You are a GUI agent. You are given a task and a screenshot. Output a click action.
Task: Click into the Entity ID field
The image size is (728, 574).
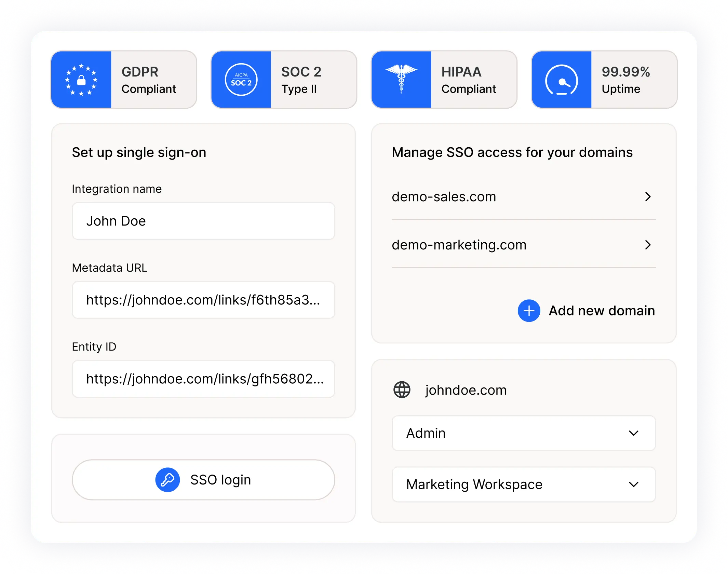(203, 379)
